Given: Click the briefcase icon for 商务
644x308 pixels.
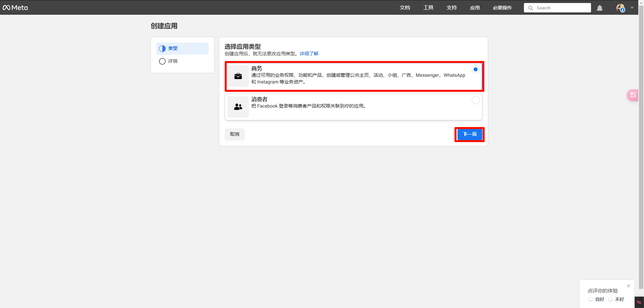Looking at the screenshot, I should pyautogui.click(x=238, y=76).
